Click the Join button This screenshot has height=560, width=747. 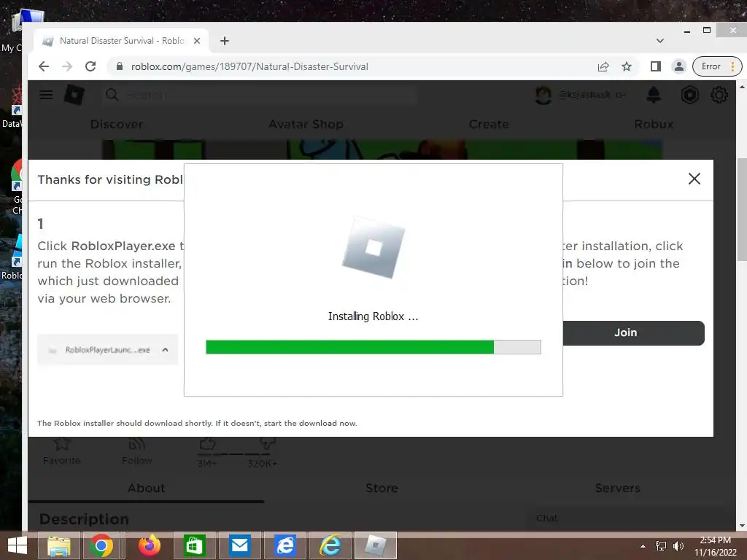(634, 332)
